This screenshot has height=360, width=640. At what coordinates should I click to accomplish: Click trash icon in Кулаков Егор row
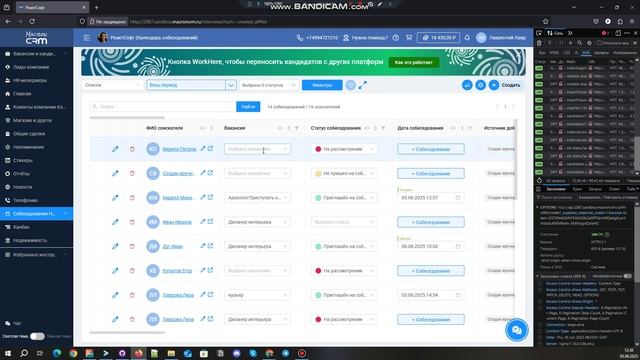pos(132,271)
